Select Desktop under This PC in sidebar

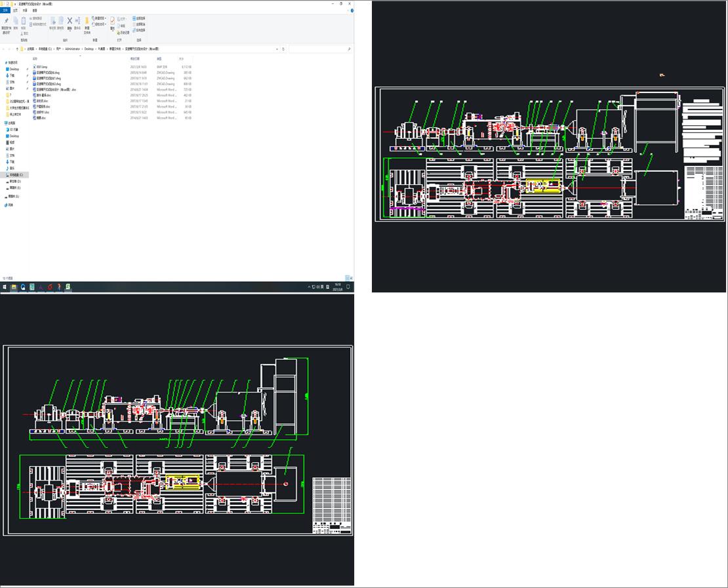coord(14,136)
